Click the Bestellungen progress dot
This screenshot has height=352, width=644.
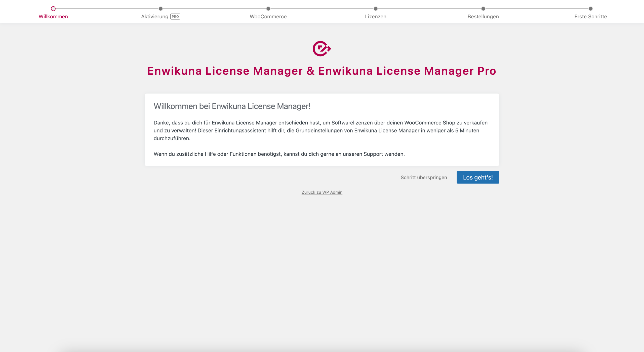pyautogui.click(x=483, y=9)
